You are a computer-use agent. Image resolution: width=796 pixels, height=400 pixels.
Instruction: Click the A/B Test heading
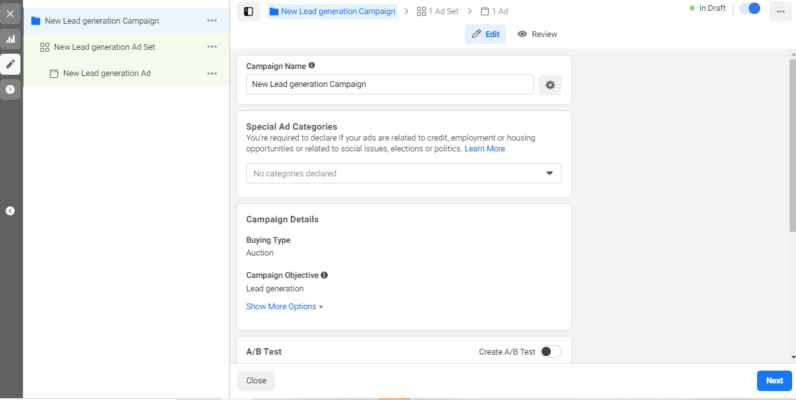[264, 351]
